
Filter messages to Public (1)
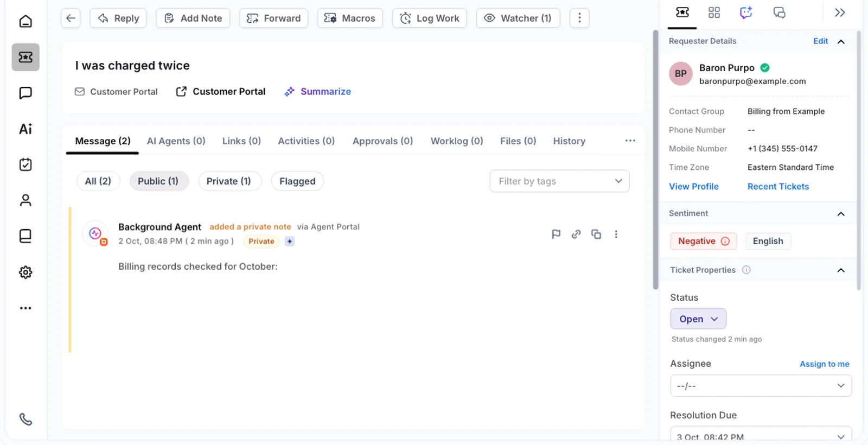[x=158, y=181]
